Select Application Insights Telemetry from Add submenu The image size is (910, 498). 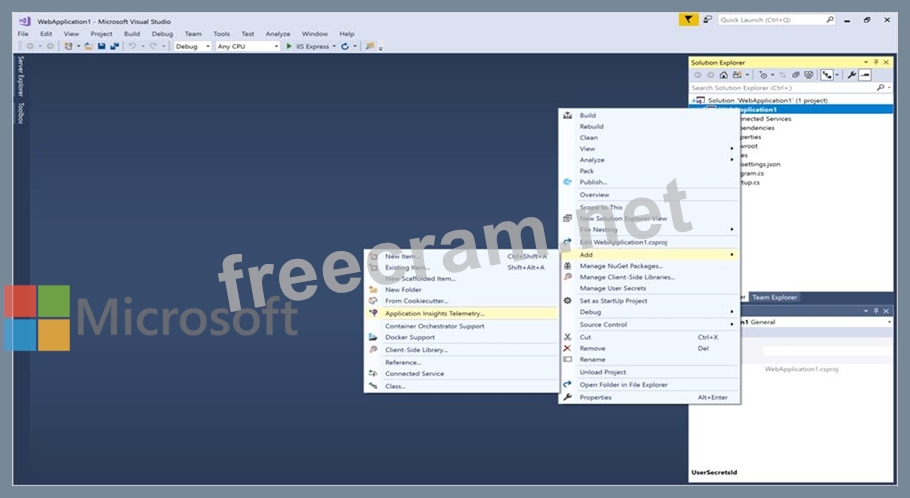434,313
